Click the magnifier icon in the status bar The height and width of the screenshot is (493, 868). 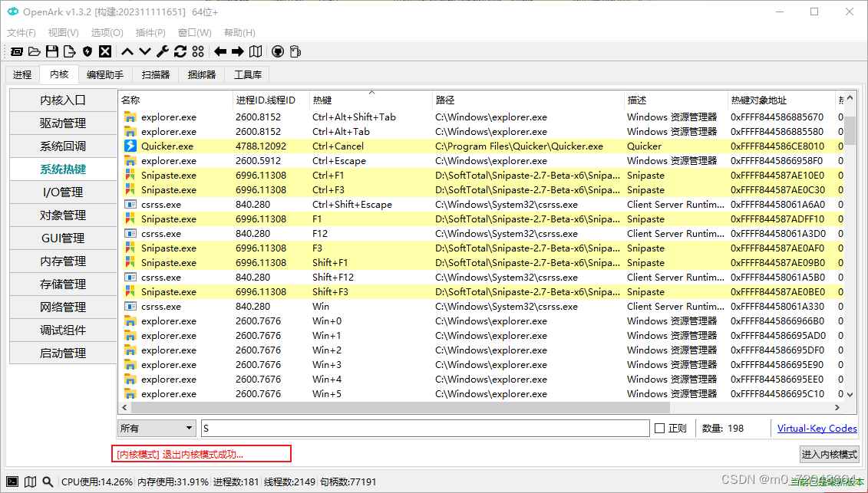(x=48, y=482)
